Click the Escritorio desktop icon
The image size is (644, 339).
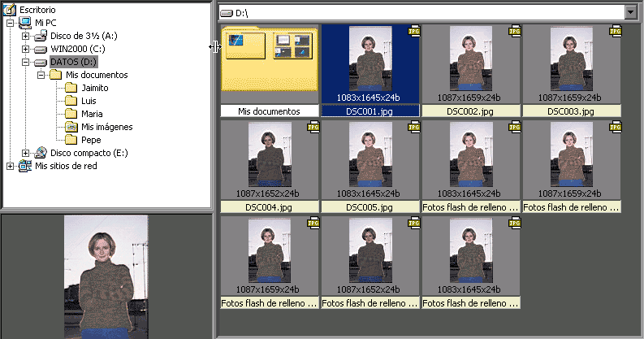coord(10,10)
